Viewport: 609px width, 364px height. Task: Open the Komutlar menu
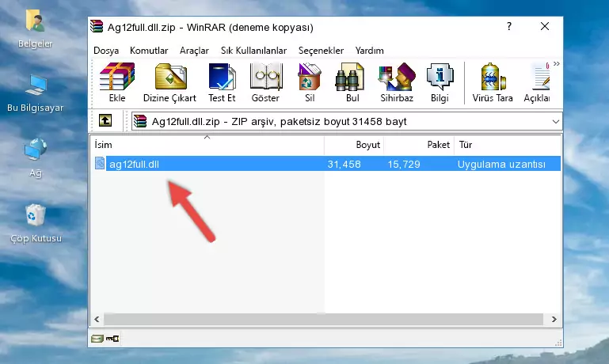pos(149,51)
